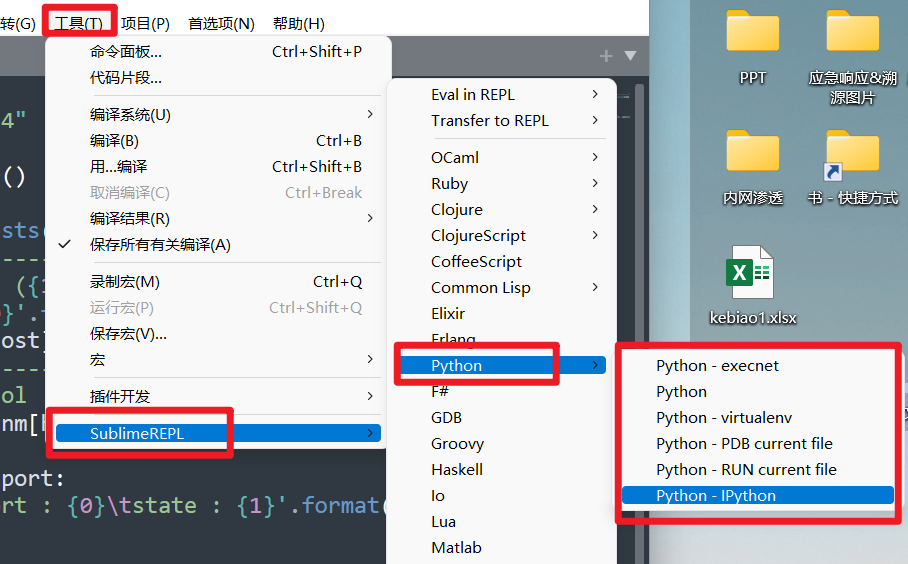Expand the ClojureScript submenu
908x564 pixels.
coord(501,236)
